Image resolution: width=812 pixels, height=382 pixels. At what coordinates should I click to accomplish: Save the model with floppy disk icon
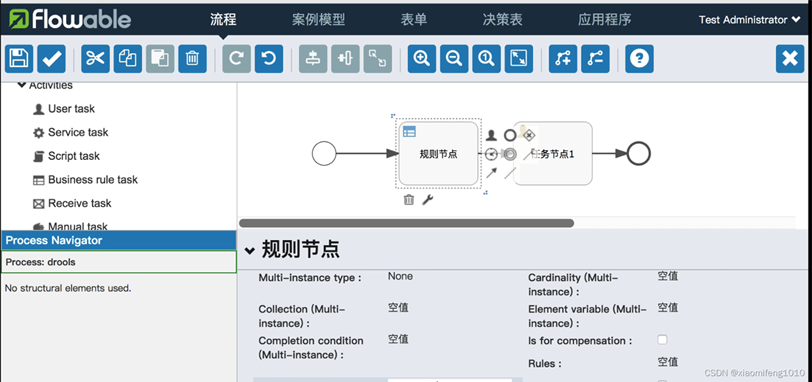coord(19,59)
